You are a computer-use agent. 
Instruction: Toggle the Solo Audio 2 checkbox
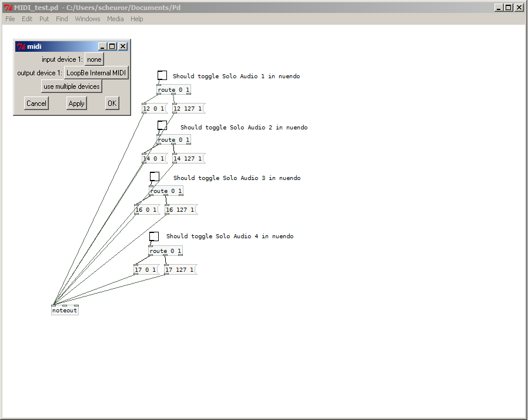pos(162,125)
